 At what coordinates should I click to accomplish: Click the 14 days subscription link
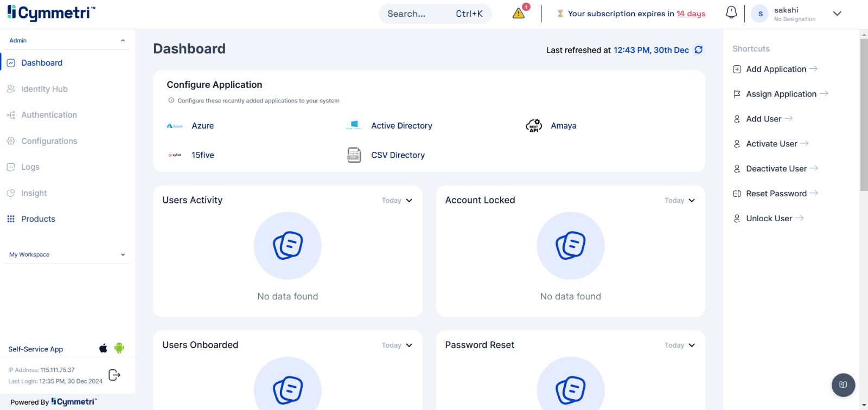coord(691,14)
